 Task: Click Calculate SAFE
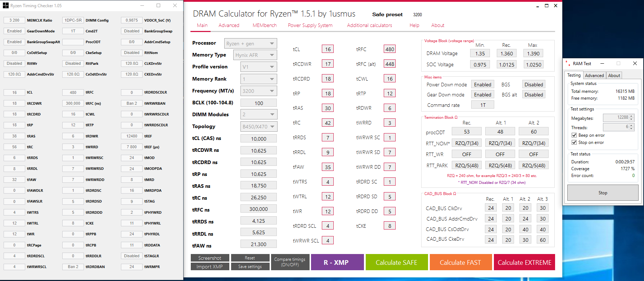pyautogui.click(x=396, y=262)
